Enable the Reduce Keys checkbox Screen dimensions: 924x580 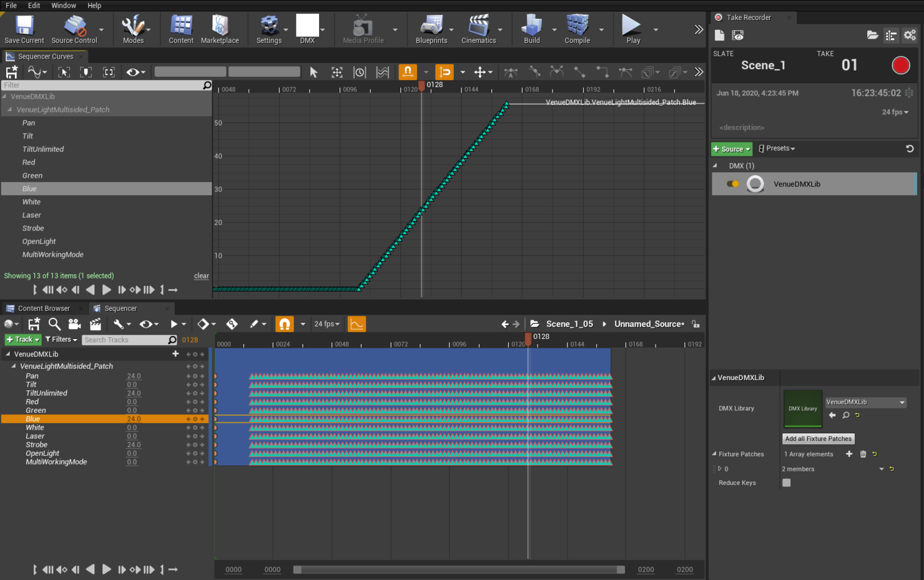786,483
